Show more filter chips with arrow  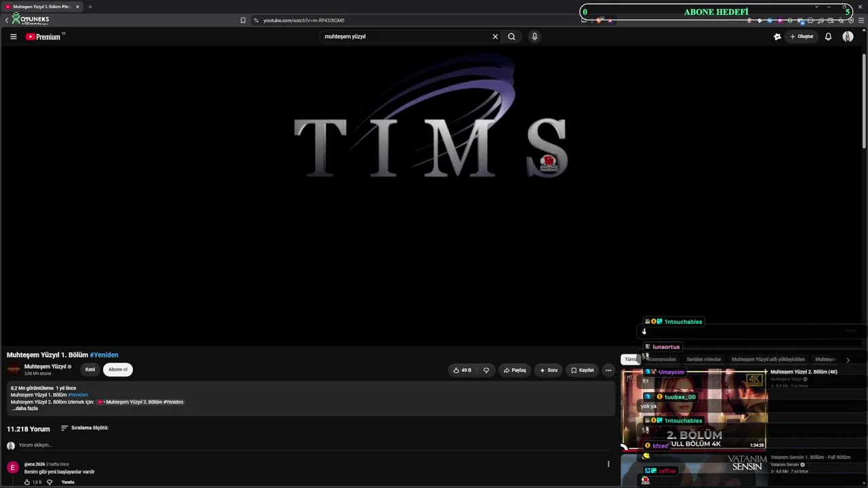click(x=848, y=360)
